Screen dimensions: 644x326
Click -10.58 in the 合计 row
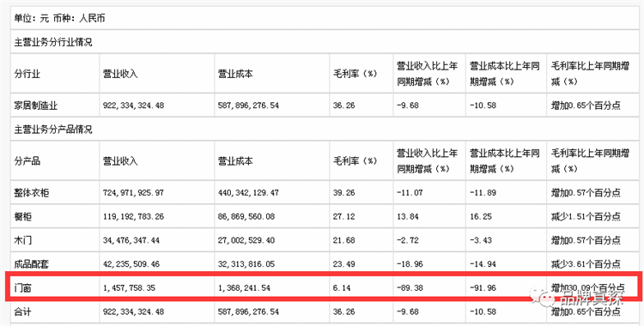click(483, 312)
